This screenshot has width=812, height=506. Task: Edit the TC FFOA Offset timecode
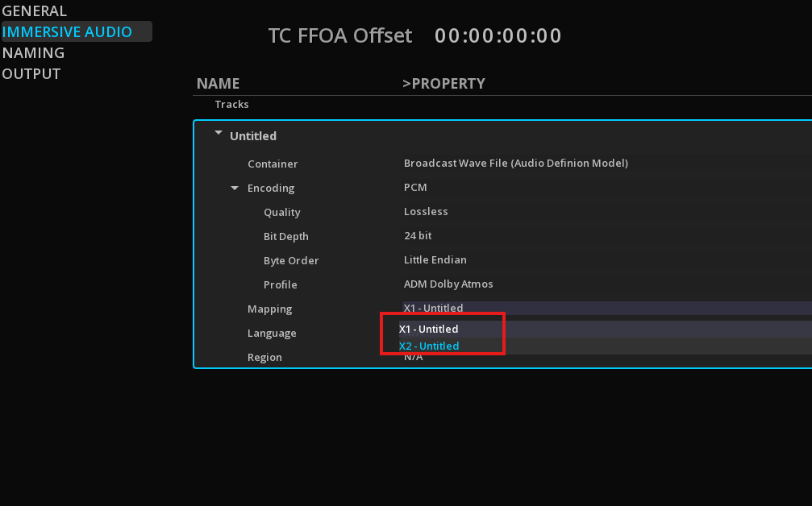pyautogui.click(x=498, y=35)
